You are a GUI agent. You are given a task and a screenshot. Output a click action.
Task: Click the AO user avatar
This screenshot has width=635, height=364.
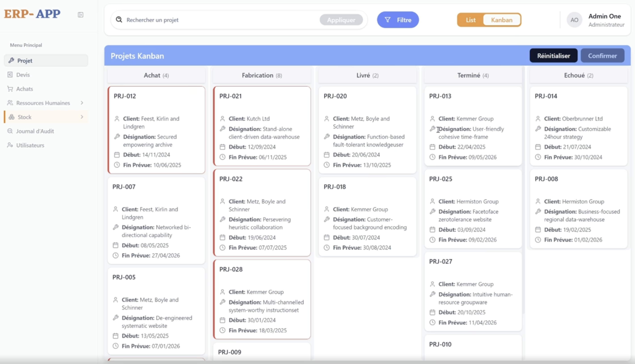point(574,20)
